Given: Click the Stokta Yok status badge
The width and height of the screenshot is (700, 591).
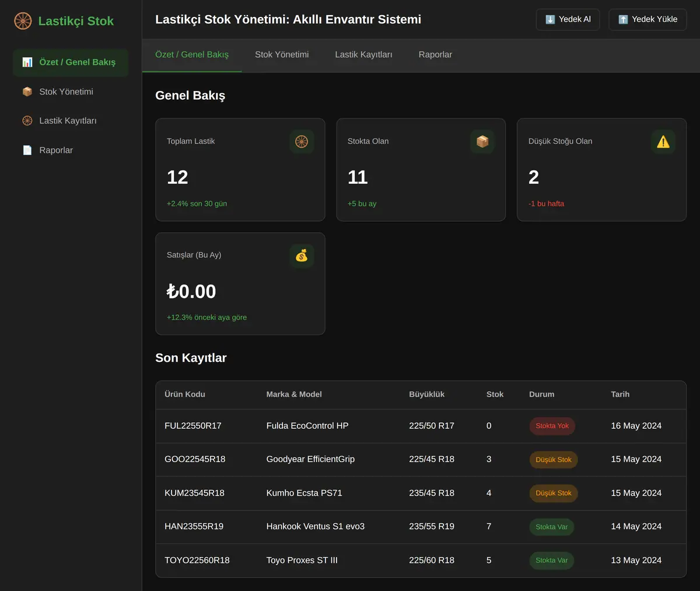Looking at the screenshot, I should pyautogui.click(x=552, y=426).
